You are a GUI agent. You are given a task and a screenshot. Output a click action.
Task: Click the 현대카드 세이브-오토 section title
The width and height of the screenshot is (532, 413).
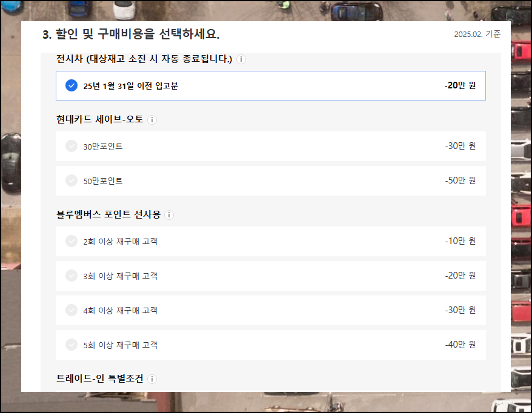pos(100,119)
